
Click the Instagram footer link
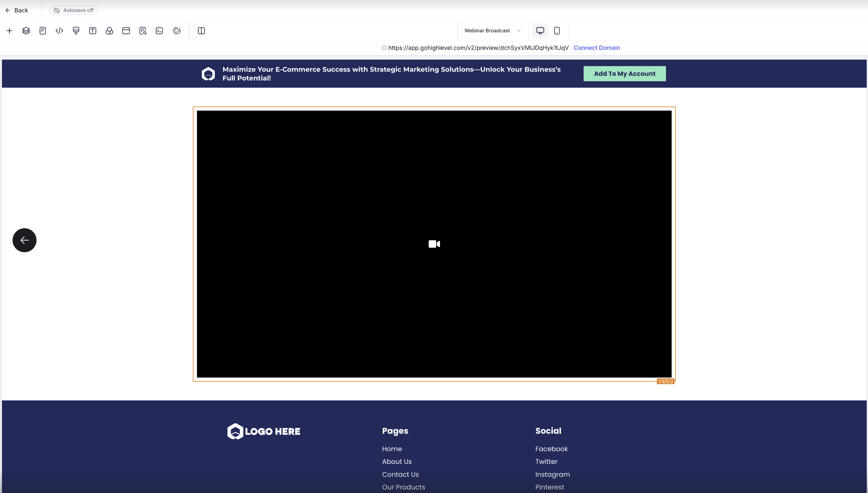[x=552, y=474]
